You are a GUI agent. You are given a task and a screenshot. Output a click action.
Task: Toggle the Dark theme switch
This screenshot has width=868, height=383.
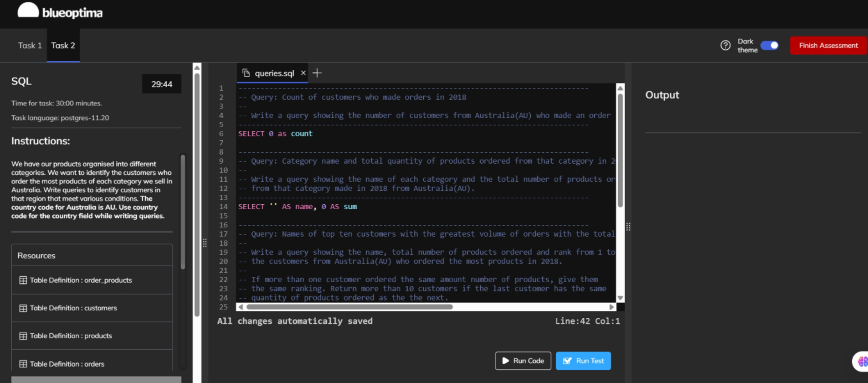pyautogui.click(x=770, y=46)
